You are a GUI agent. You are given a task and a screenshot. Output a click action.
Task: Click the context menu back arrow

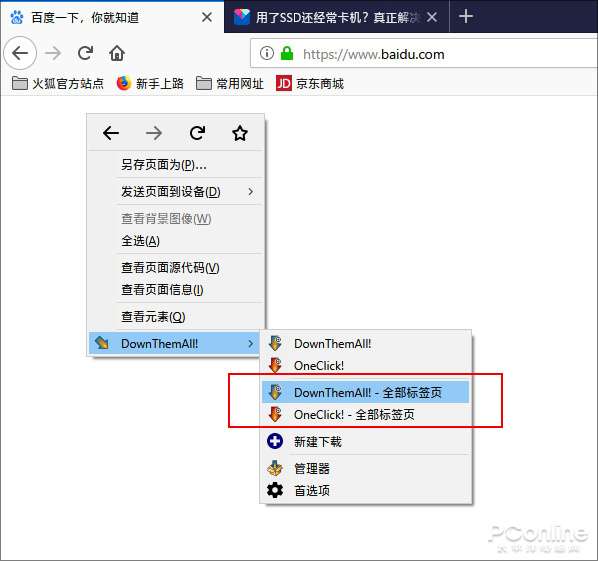pyautogui.click(x=111, y=133)
